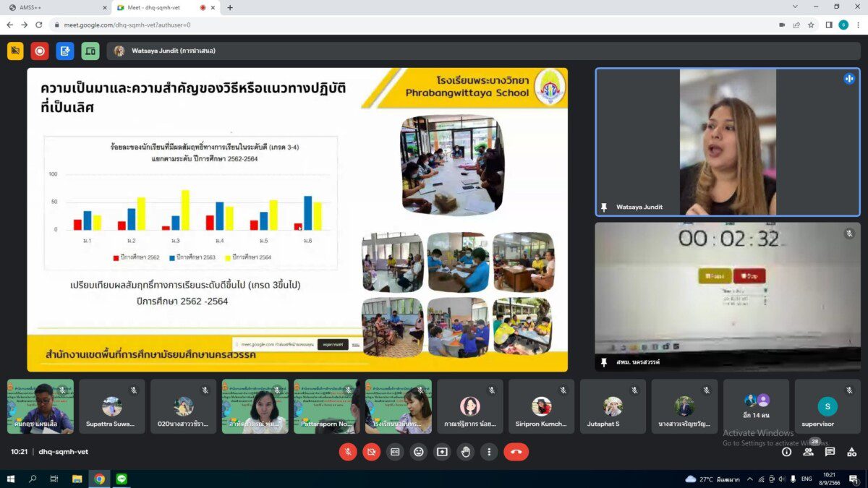This screenshot has height=488, width=868.
Task: Open the browser side panel icon
Action: coord(829,25)
